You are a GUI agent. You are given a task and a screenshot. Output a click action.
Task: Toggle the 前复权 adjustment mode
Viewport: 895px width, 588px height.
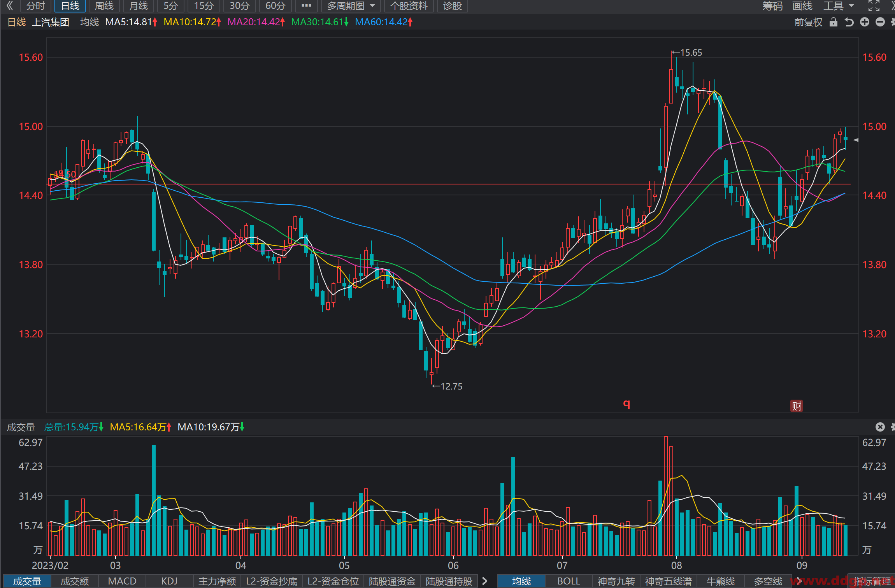point(808,22)
